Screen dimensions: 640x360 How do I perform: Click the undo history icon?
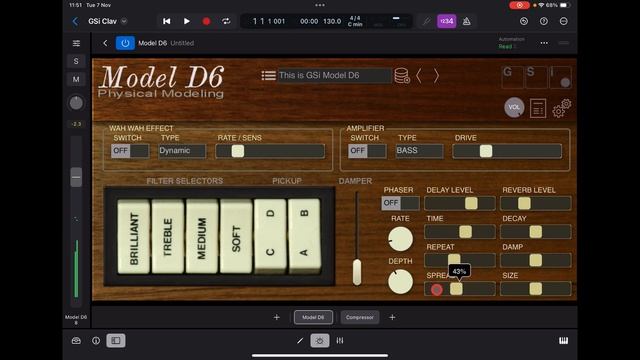click(x=524, y=21)
